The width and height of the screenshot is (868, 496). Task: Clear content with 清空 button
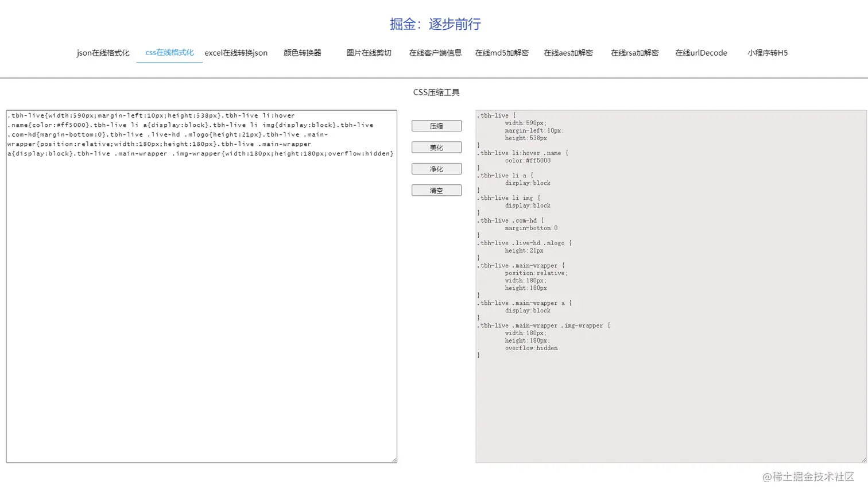click(436, 191)
